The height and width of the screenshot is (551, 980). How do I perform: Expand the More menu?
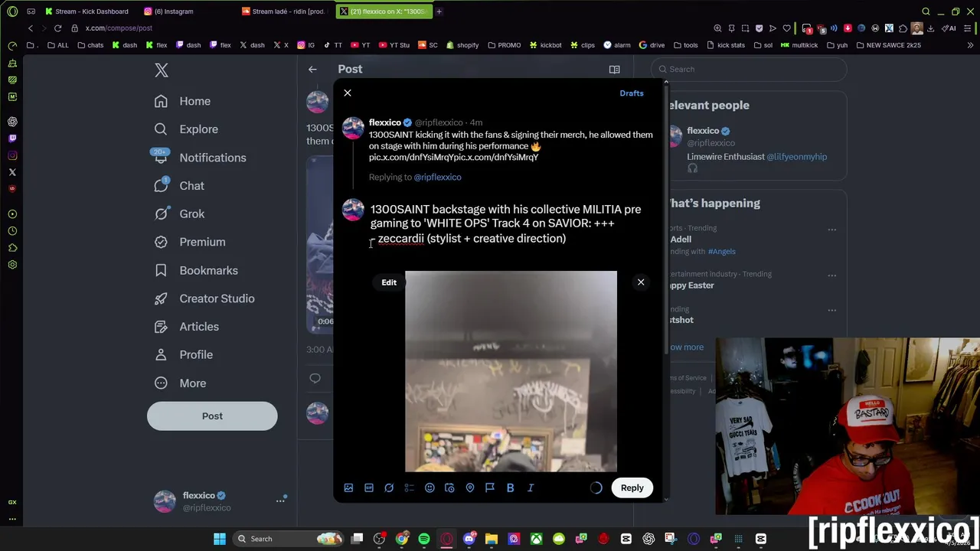180,383
